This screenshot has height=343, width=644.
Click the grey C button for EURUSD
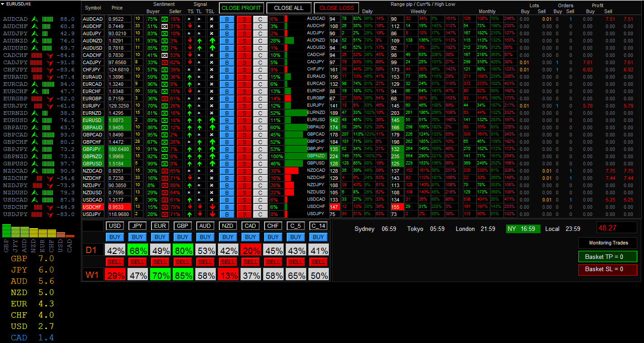pyautogui.click(x=260, y=120)
